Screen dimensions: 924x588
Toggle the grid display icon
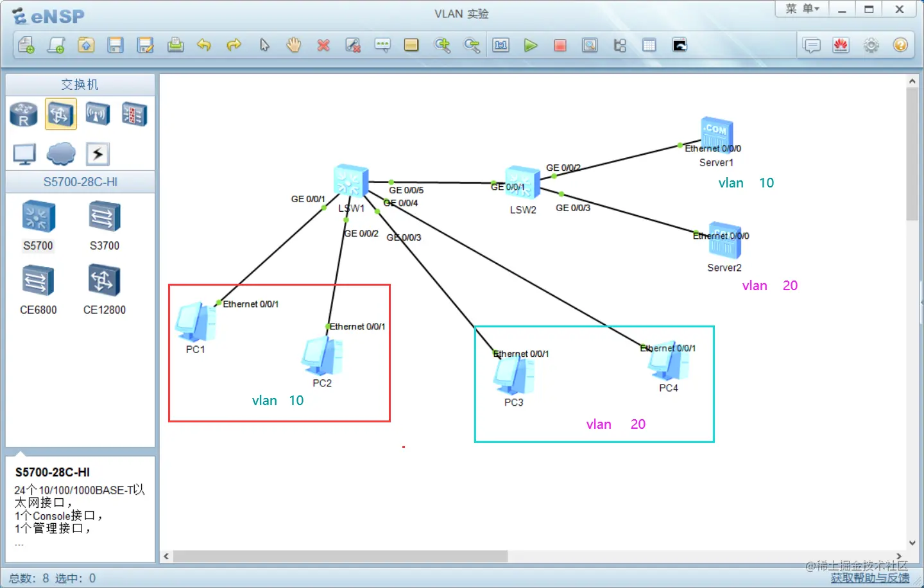[649, 45]
